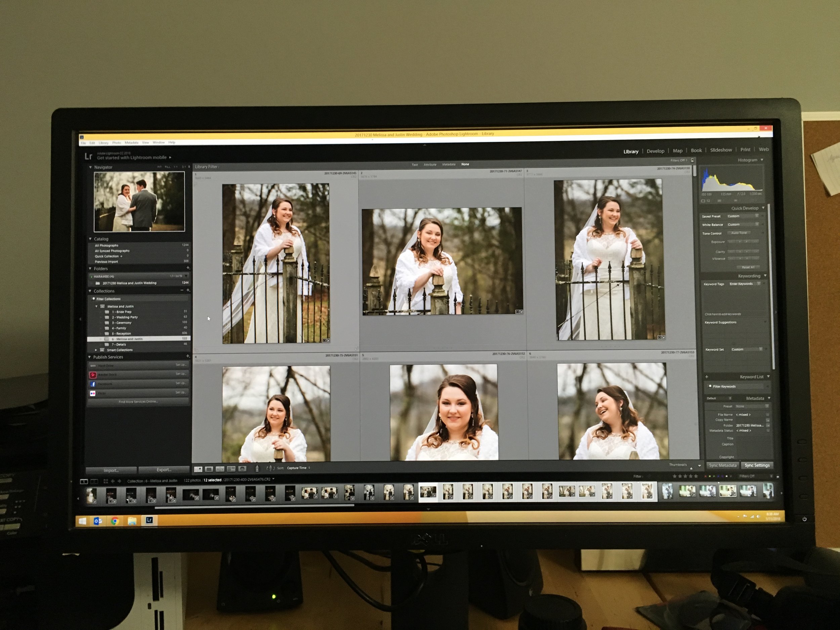Open Outlook from taskbar
Image resolution: width=840 pixels, height=630 pixels.
pos(98,521)
